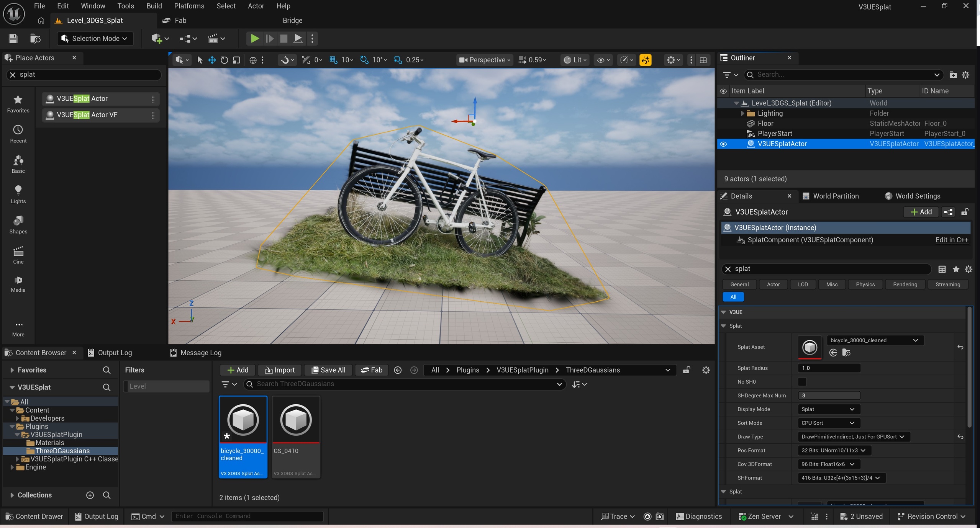Screen dimensions: 980x528
Task: Open Media category in Place Actors
Action: [18, 284]
